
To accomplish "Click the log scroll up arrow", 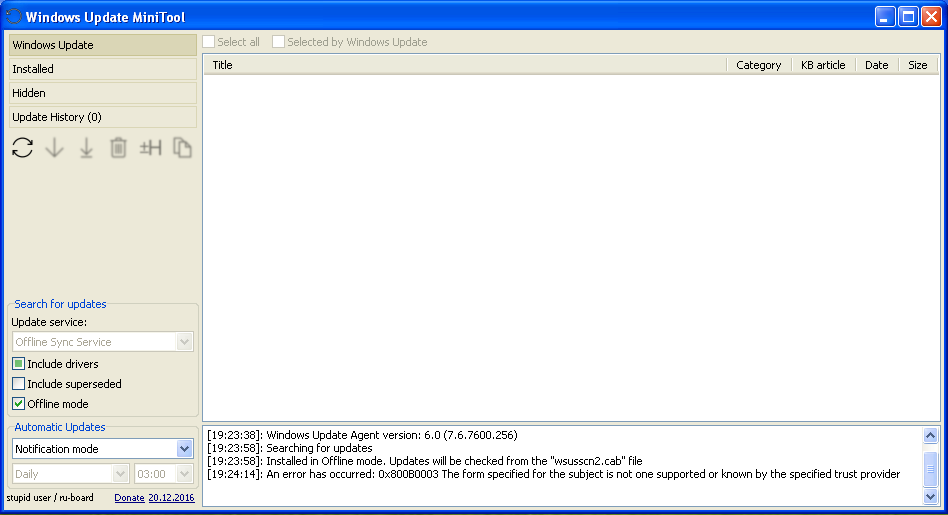I will click(930, 435).
